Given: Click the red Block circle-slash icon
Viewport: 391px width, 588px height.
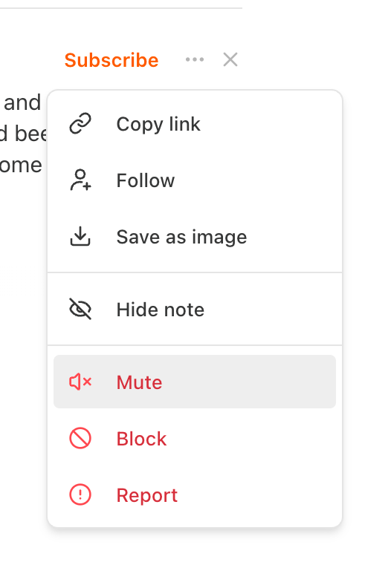Looking at the screenshot, I should [x=80, y=438].
